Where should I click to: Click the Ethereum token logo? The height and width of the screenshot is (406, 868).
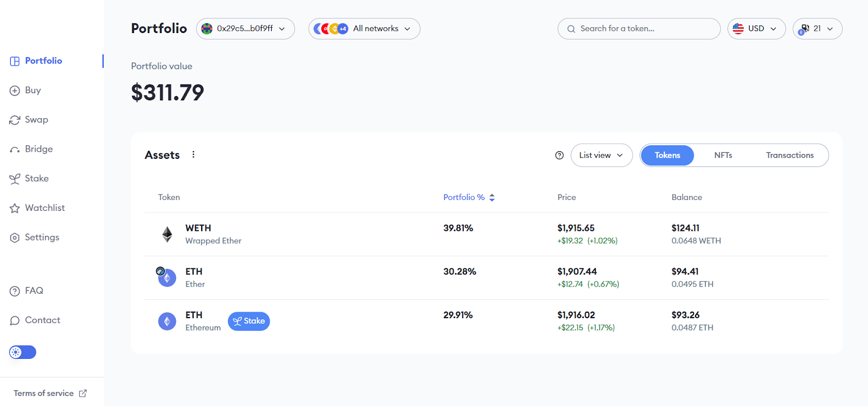click(x=167, y=321)
